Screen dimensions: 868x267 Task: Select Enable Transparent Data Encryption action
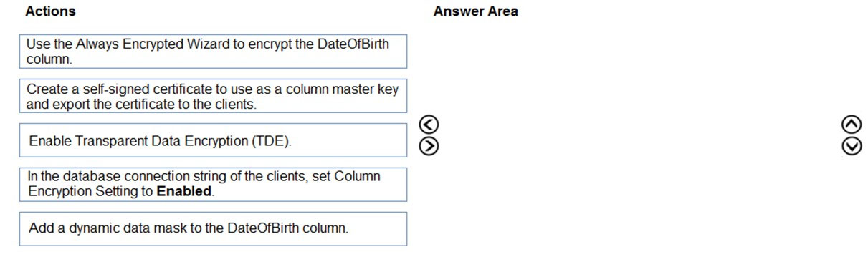pos(213,140)
